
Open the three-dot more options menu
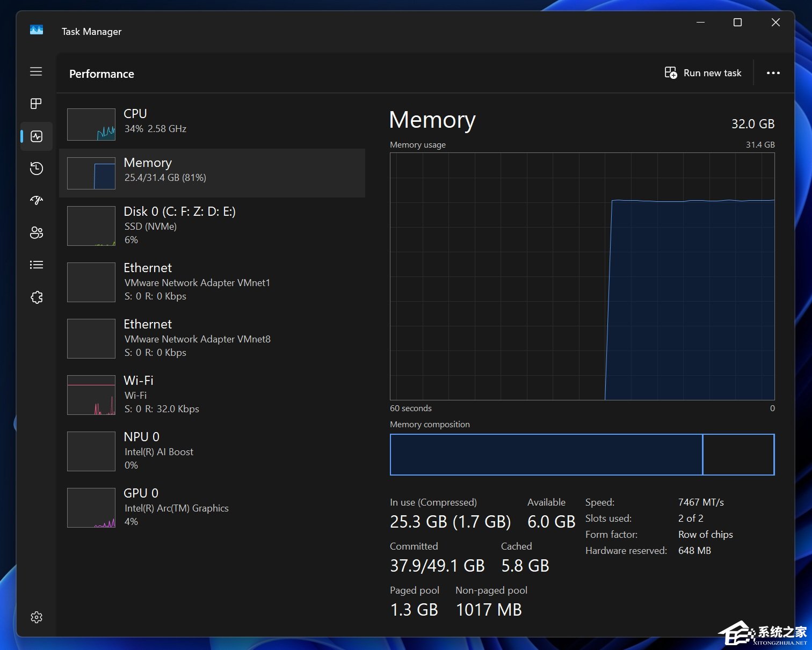773,73
